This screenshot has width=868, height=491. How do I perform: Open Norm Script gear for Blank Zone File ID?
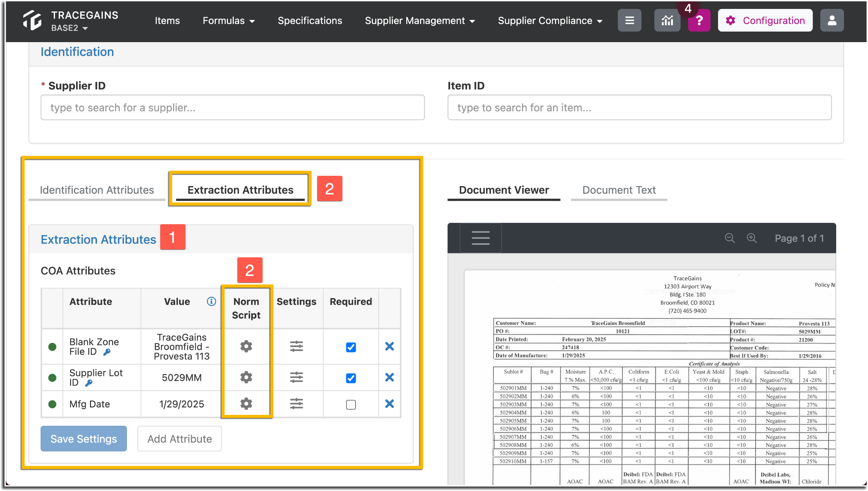coord(246,346)
